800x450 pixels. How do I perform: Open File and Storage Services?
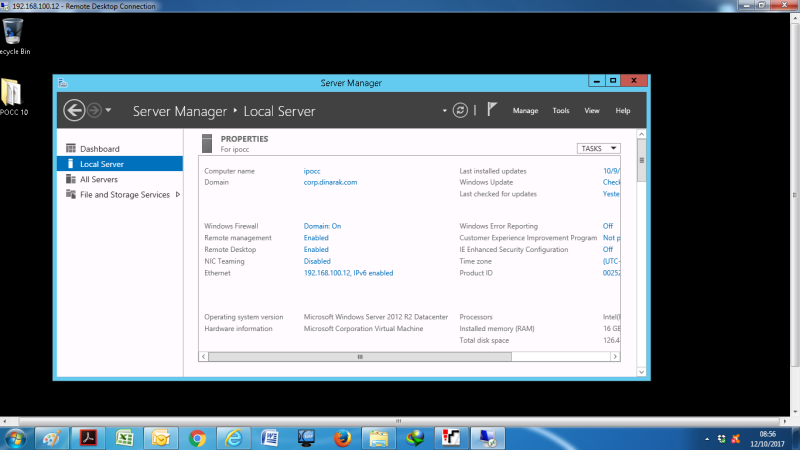pyautogui.click(x=124, y=194)
